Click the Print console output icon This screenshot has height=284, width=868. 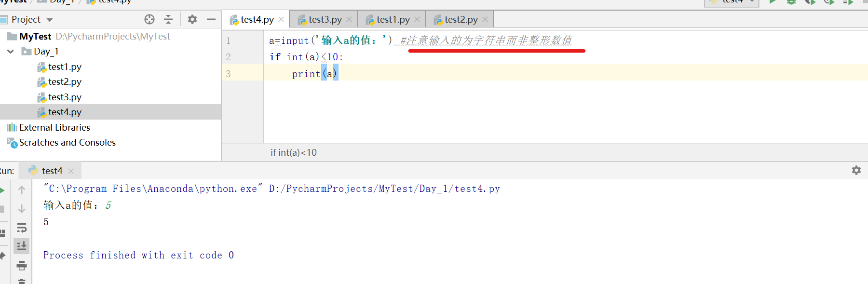click(x=22, y=265)
